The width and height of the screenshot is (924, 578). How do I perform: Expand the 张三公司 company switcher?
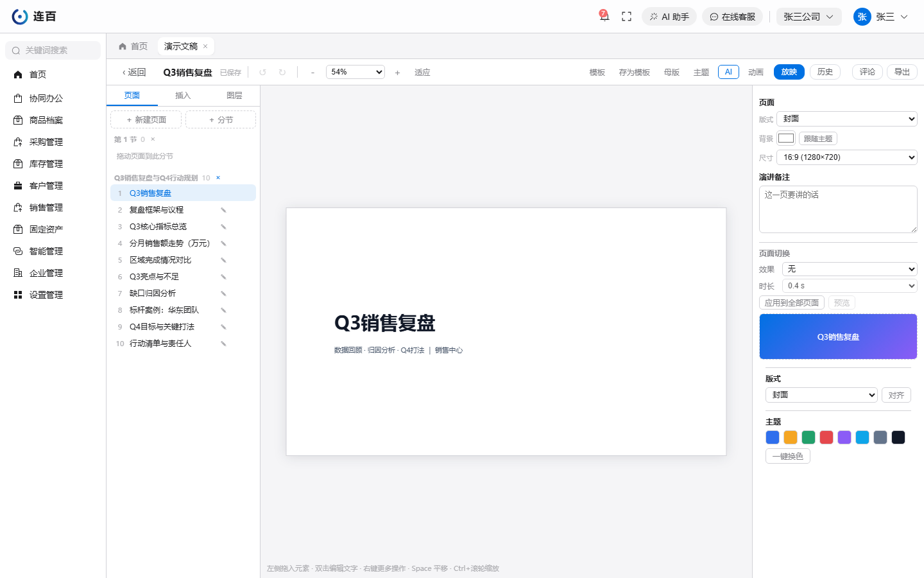[x=809, y=17]
